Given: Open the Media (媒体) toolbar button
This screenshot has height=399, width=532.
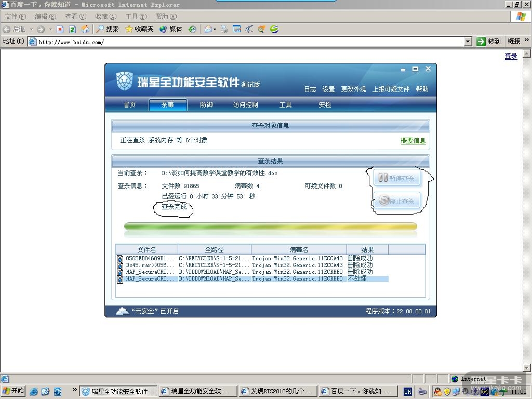Looking at the screenshot, I should click(x=170, y=29).
